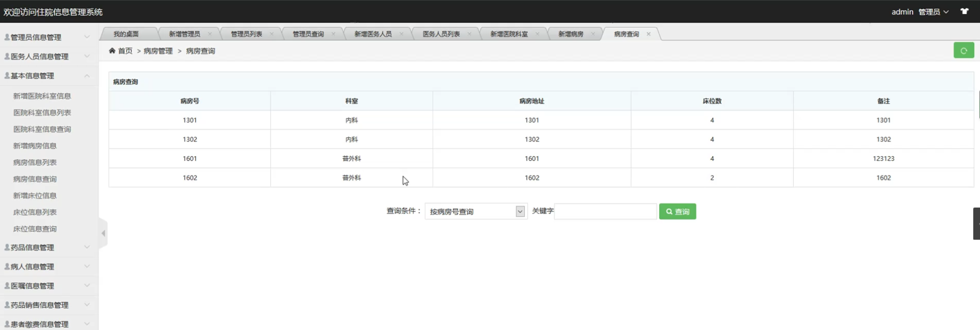Close the 新增病房 tab

(593, 34)
